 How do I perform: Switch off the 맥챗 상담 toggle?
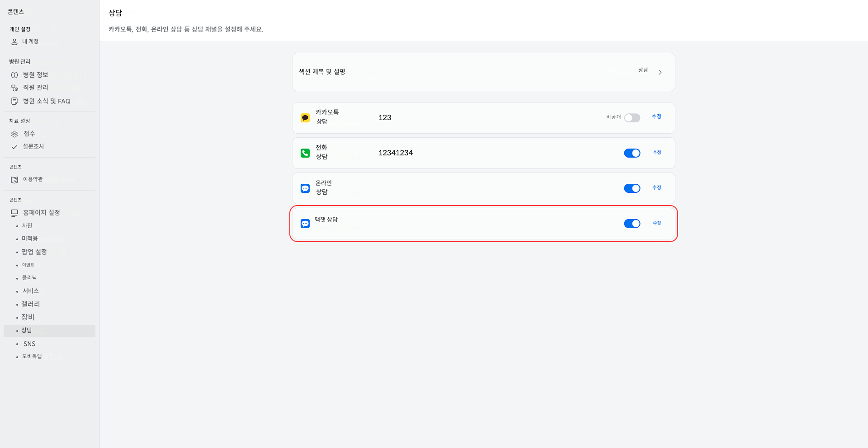(632, 224)
